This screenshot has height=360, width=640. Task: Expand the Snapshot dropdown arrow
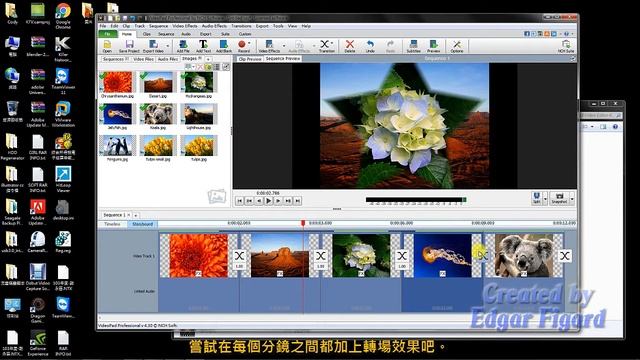[x=572, y=198]
